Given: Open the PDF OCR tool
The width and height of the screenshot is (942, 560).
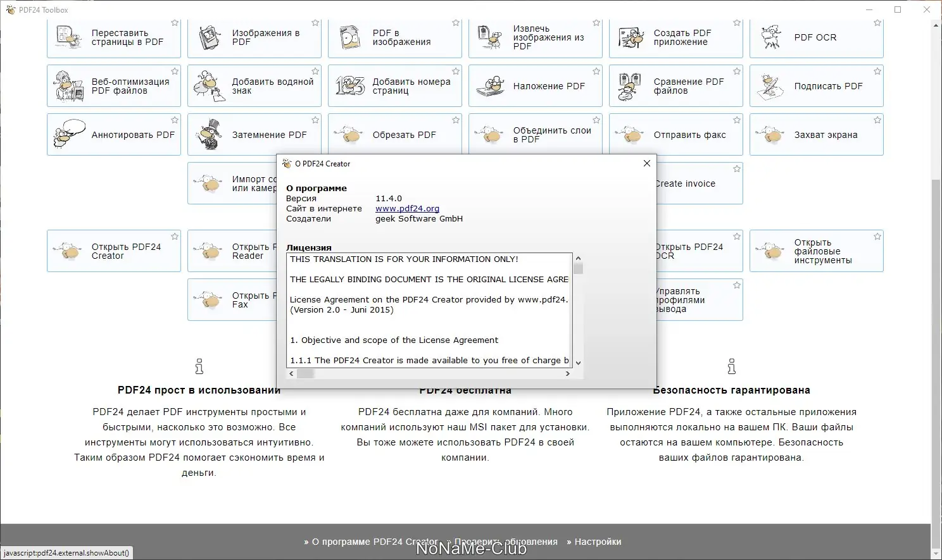Looking at the screenshot, I should tap(817, 37).
